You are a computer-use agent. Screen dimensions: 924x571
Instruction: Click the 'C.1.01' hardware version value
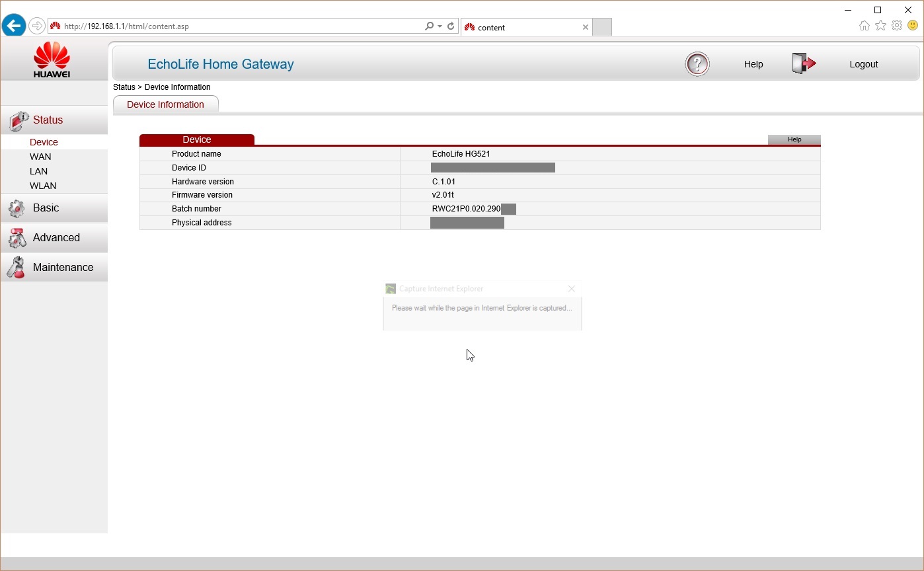pos(443,182)
